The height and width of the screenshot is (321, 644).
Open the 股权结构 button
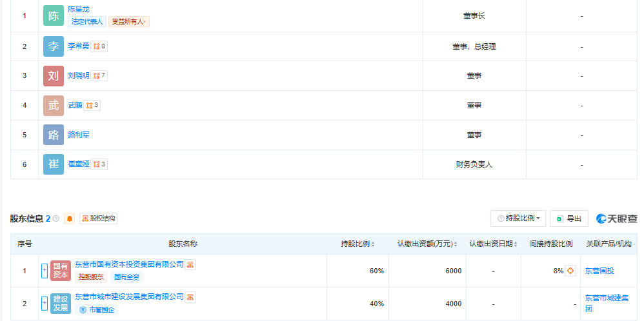coord(99,219)
